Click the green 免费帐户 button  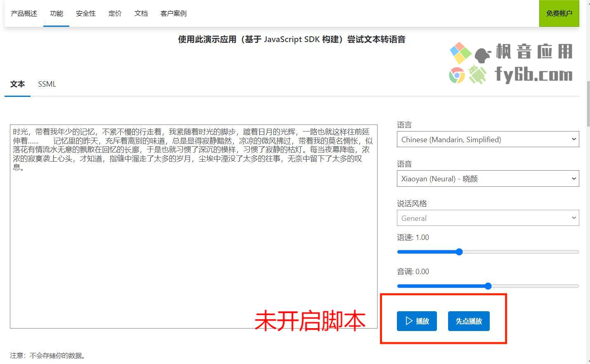click(559, 13)
